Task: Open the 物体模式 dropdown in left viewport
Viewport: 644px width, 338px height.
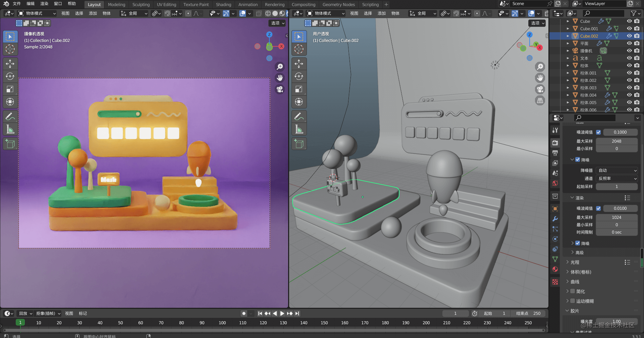Action: point(37,13)
